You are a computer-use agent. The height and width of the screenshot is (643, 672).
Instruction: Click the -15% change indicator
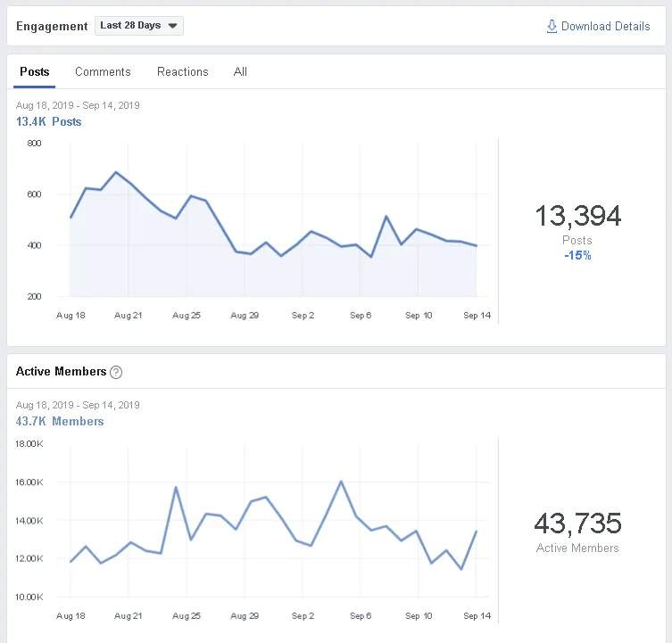[x=577, y=256]
